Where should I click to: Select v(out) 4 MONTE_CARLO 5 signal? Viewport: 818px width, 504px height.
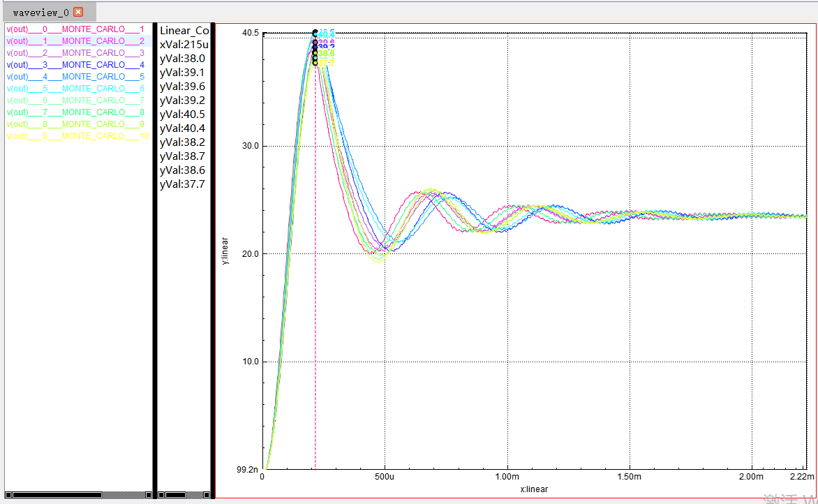point(75,77)
